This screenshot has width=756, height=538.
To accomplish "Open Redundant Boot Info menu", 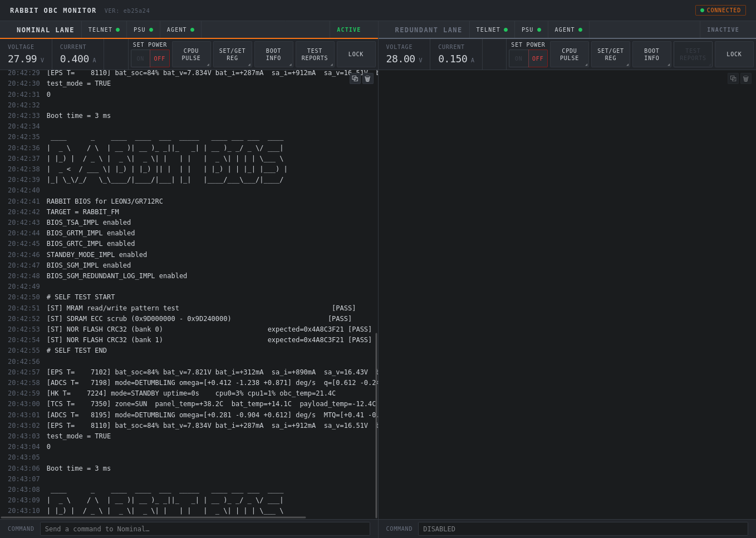I will (652, 55).
